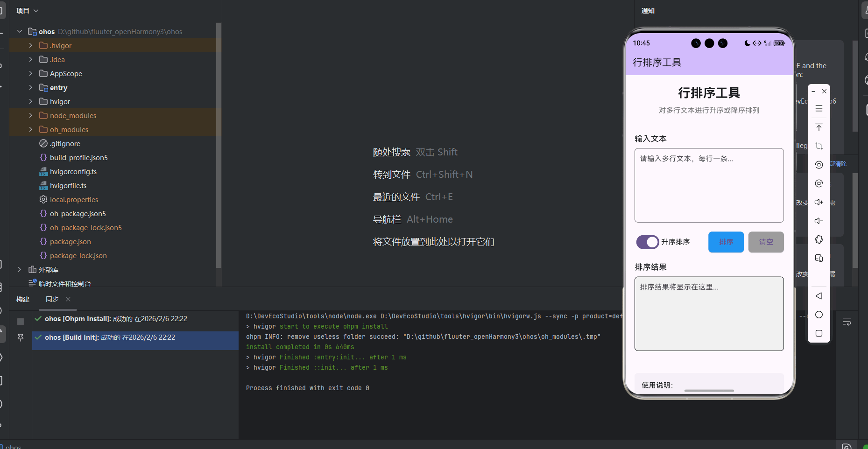Click the pin tab icon in build panel

point(21,337)
